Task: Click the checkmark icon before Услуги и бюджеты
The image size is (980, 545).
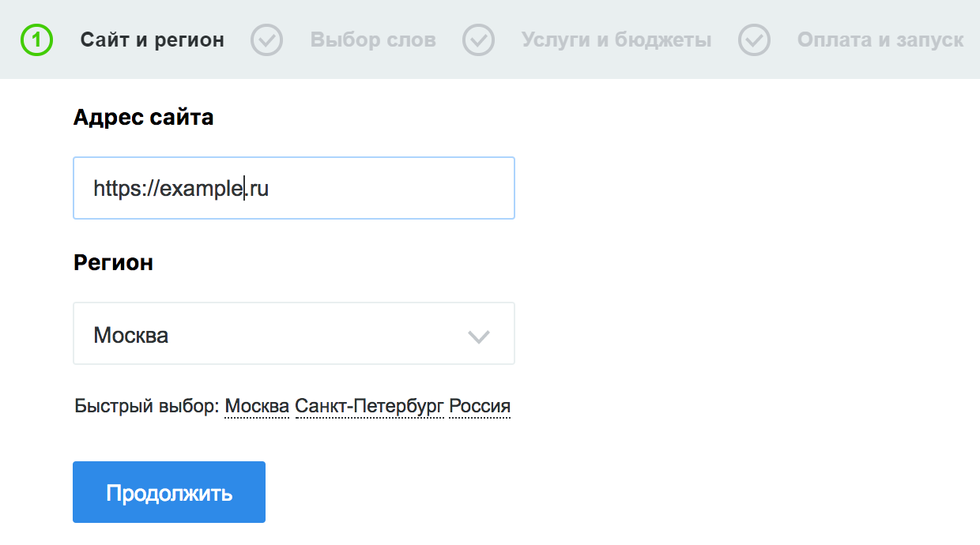Action: [478, 40]
